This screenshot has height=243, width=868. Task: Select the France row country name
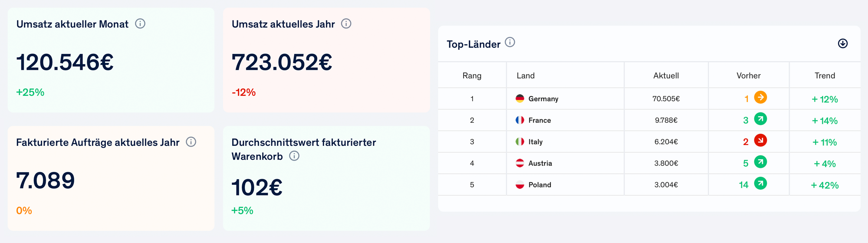(x=539, y=120)
